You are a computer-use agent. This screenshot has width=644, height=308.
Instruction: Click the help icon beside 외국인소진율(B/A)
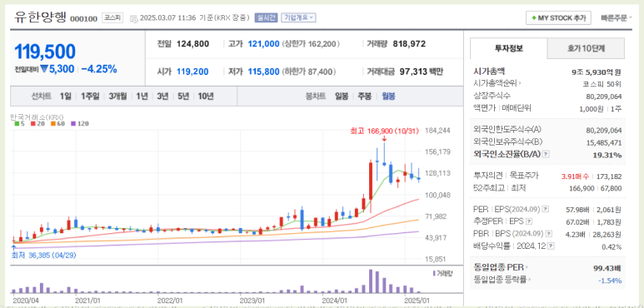pyautogui.click(x=546, y=154)
